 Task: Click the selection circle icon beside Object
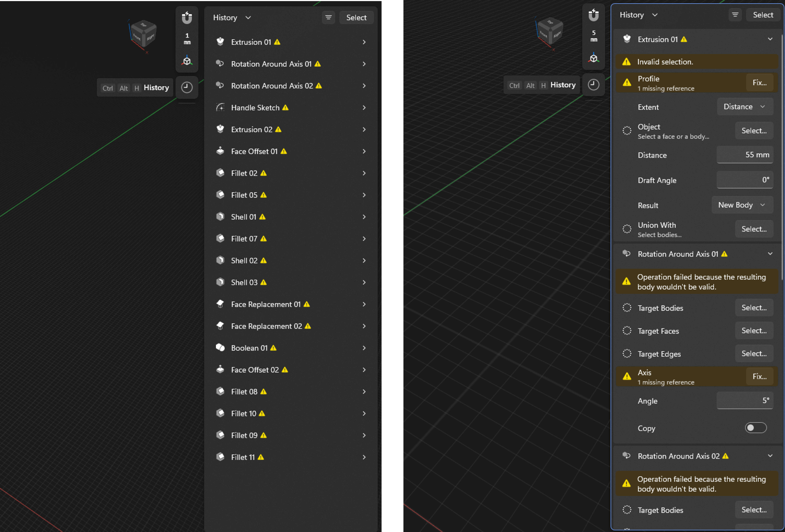(x=627, y=131)
